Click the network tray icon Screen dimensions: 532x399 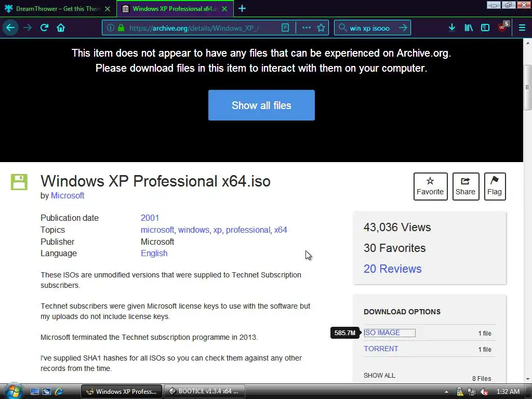[472, 392]
